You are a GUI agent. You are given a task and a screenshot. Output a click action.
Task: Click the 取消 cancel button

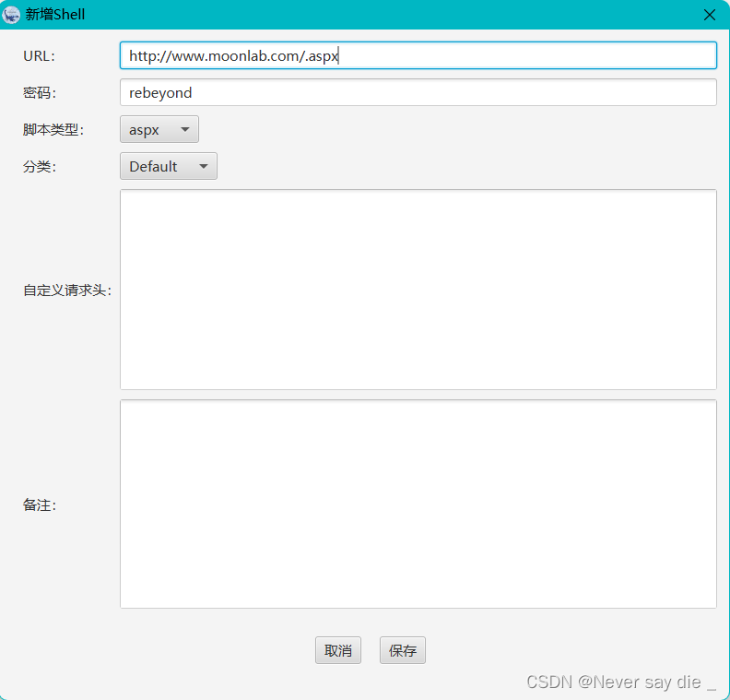tap(338, 650)
